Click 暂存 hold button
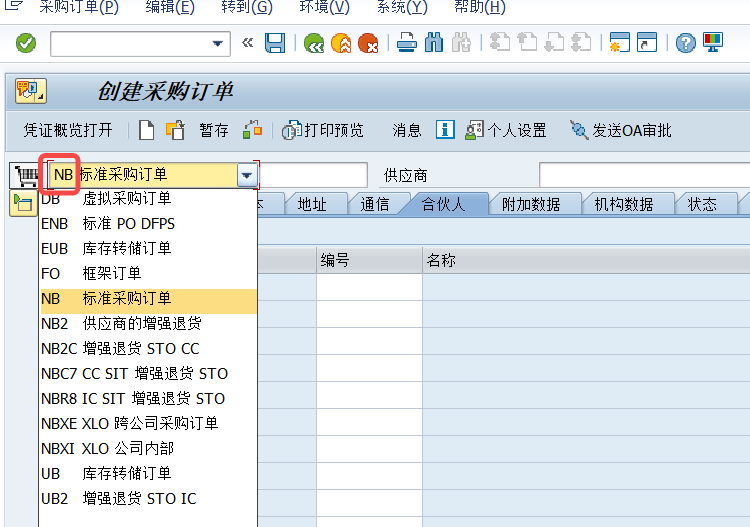Image resolution: width=750 pixels, height=527 pixels. click(x=214, y=130)
